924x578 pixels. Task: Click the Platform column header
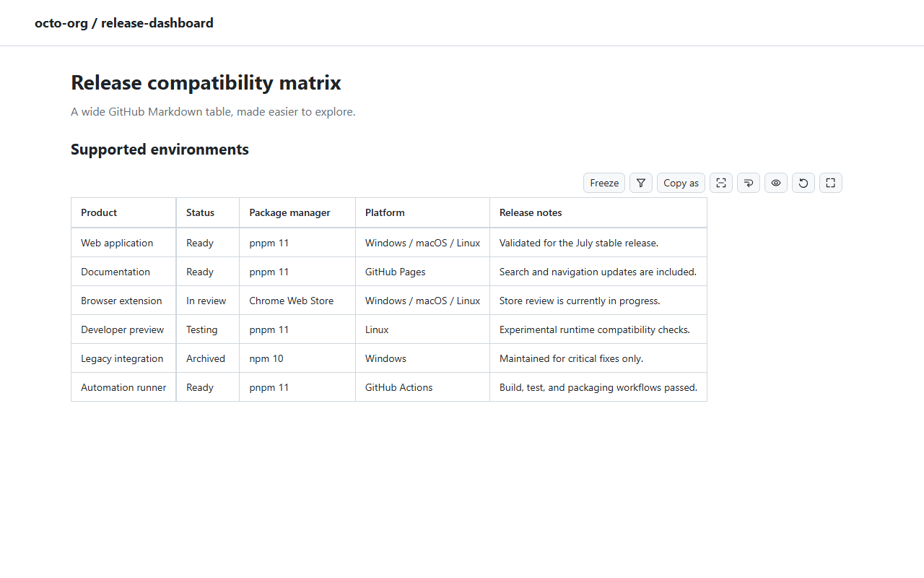(422, 212)
